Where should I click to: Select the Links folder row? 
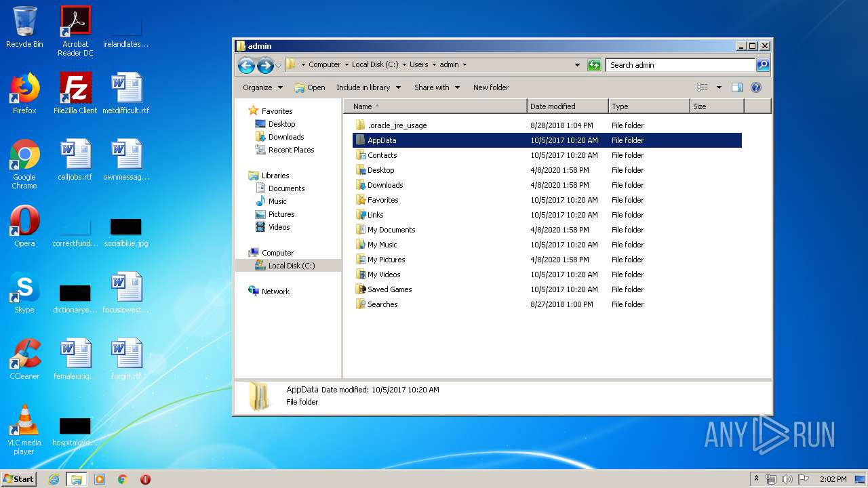[x=547, y=215]
